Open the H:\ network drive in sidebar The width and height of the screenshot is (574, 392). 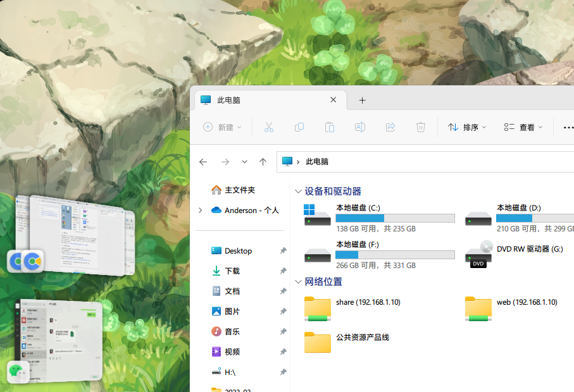[x=223, y=372]
